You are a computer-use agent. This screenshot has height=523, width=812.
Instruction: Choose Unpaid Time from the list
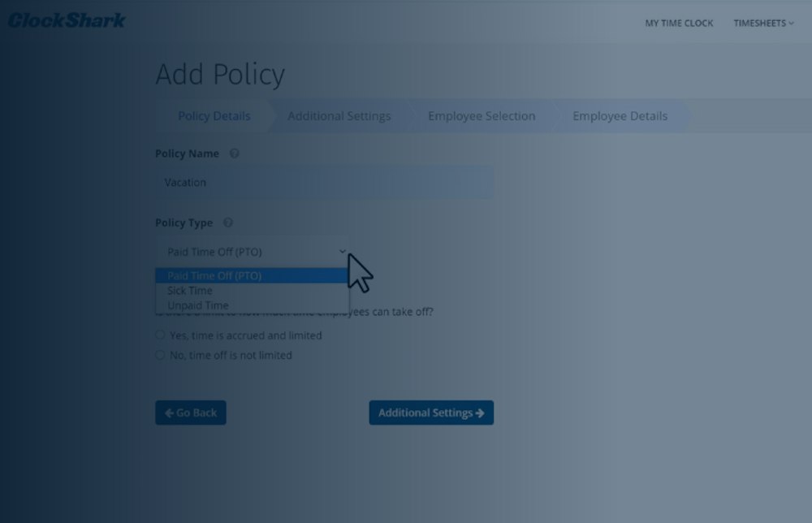tap(253, 305)
